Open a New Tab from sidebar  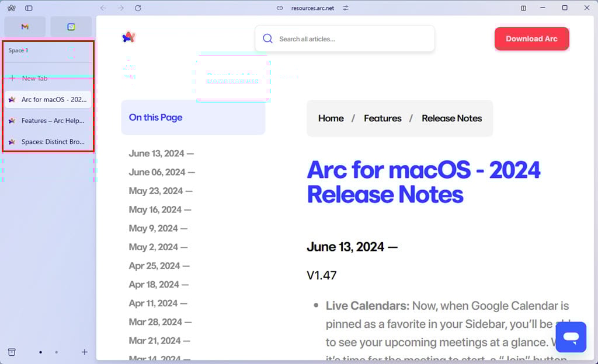click(48, 78)
